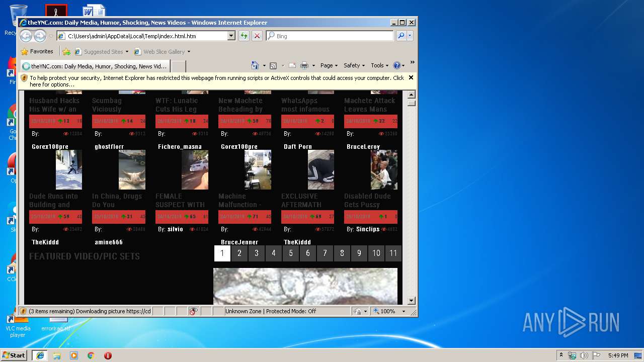Click the vertical scrollbar down arrow
Screen dimensions: 644x362
click(x=412, y=301)
